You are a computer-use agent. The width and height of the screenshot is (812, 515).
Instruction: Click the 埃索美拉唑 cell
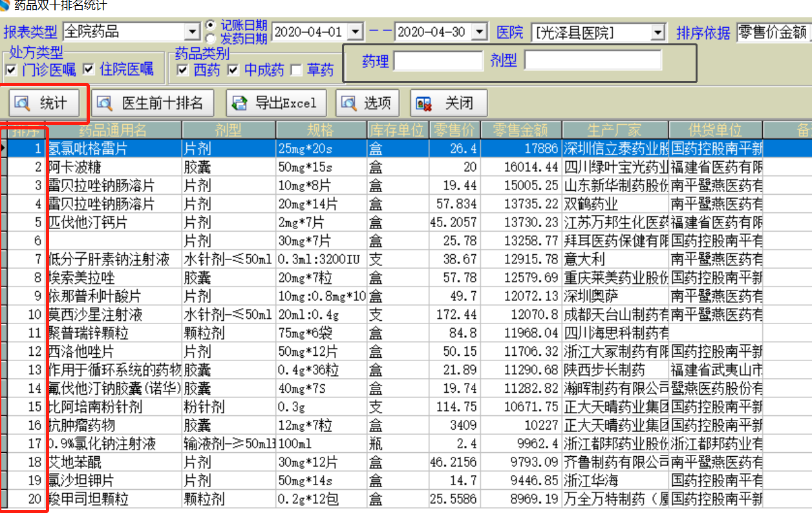pos(114,278)
